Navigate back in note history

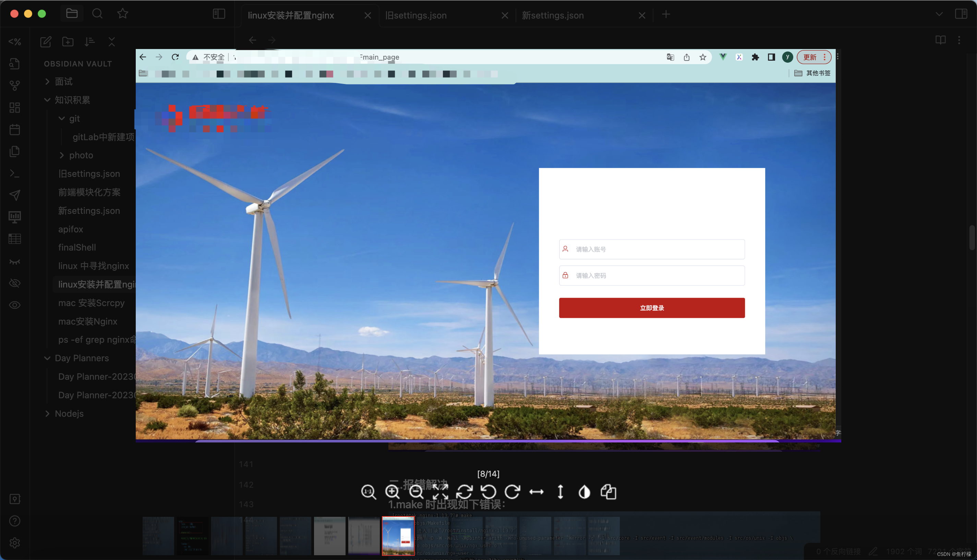click(x=252, y=40)
